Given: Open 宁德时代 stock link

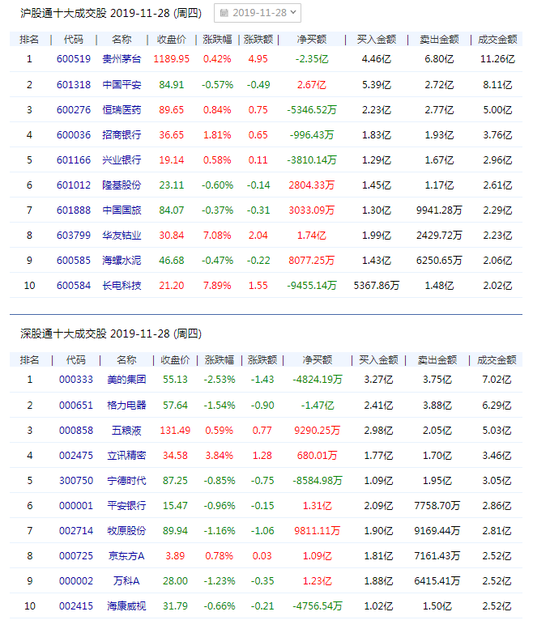Looking at the screenshot, I should click(126, 480).
